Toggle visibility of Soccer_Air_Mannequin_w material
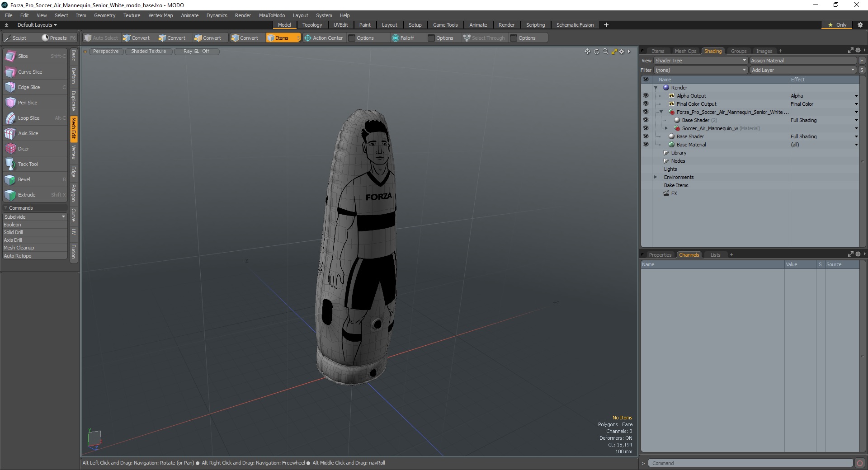This screenshot has height=470, width=868. (646, 128)
